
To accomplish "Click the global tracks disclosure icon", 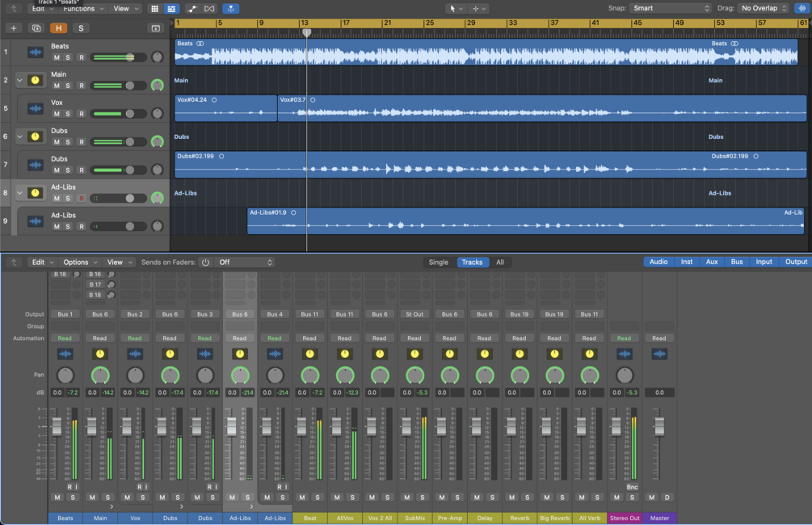I will (155, 28).
